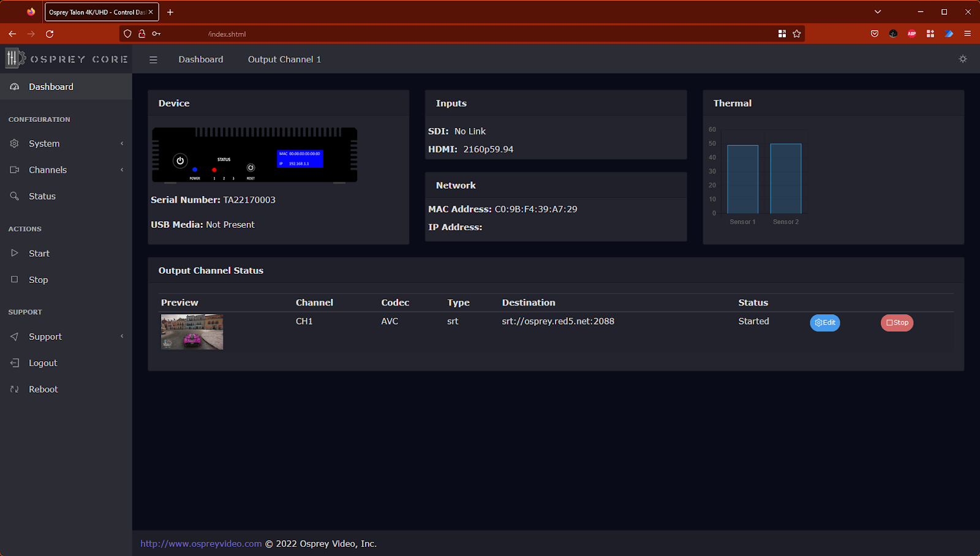Click the HDMI value 2160p59.94
Viewport: 980px width, 556px height.
pos(488,149)
